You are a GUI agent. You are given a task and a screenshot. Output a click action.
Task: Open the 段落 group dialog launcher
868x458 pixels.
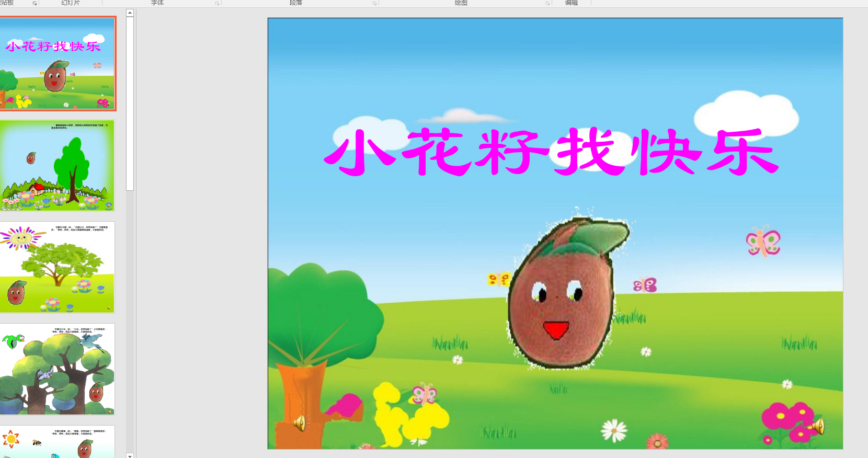374,3
